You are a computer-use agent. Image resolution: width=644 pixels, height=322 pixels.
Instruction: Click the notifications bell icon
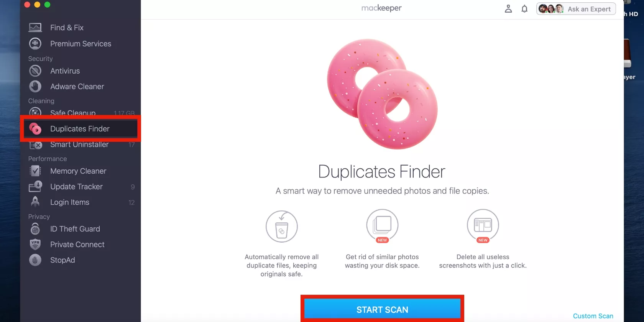pyautogui.click(x=524, y=9)
